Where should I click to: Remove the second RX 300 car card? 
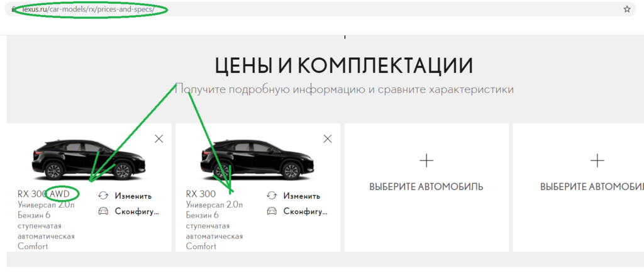tap(327, 139)
